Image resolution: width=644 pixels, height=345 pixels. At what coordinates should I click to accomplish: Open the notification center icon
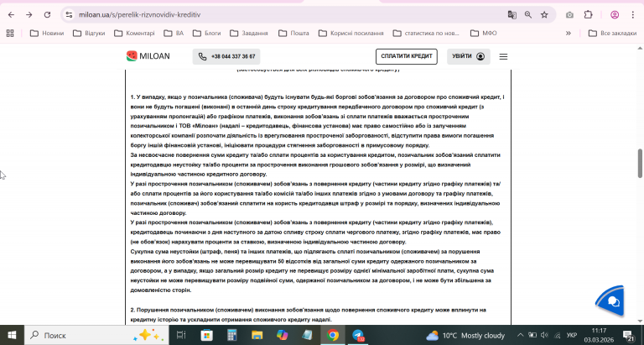click(628, 335)
